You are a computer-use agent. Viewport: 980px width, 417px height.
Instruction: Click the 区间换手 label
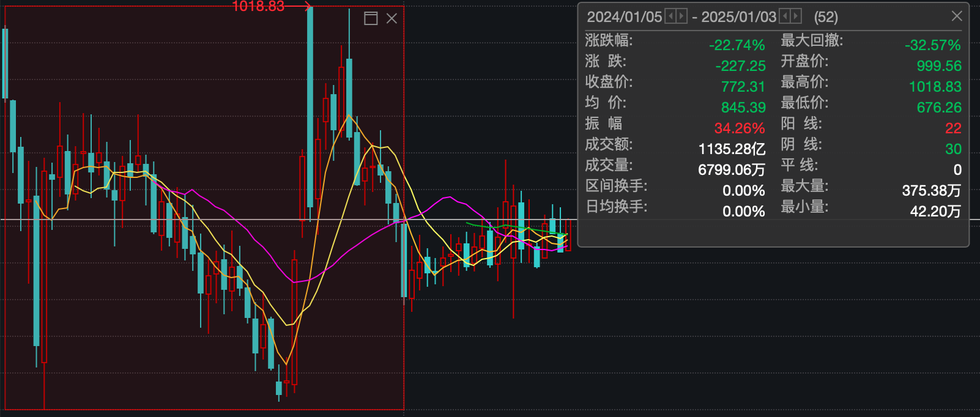coord(616,186)
